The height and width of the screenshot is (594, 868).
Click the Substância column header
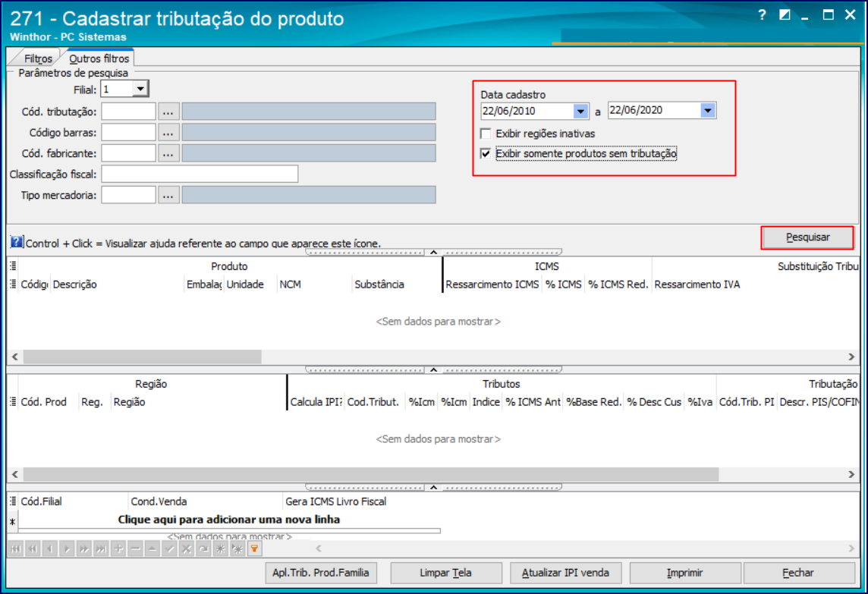pos(396,284)
